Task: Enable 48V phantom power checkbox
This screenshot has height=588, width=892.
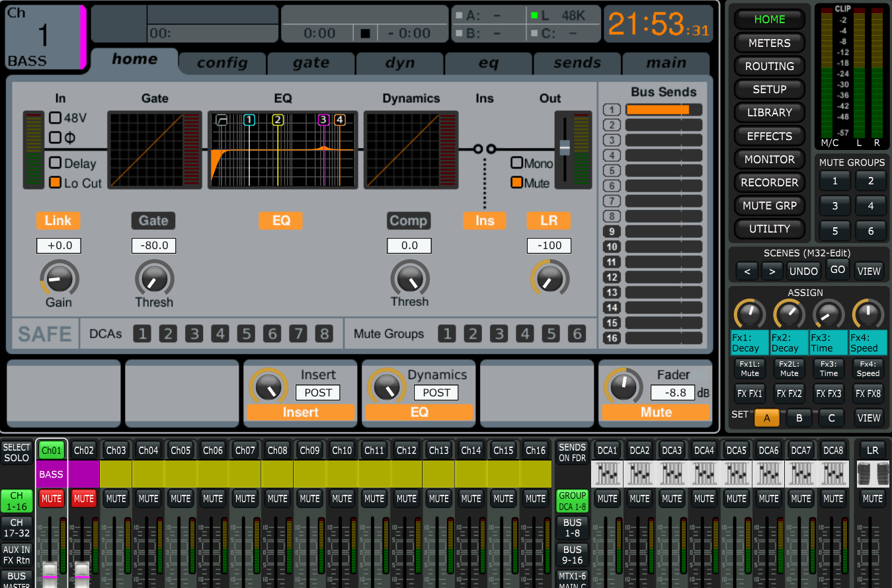Action: [x=56, y=118]
